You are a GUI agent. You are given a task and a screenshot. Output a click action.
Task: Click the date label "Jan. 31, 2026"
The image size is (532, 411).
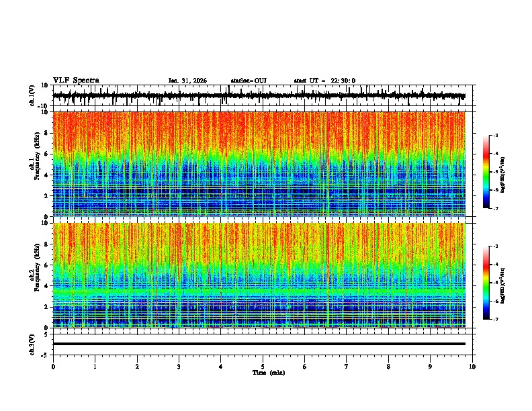[187, 81]
